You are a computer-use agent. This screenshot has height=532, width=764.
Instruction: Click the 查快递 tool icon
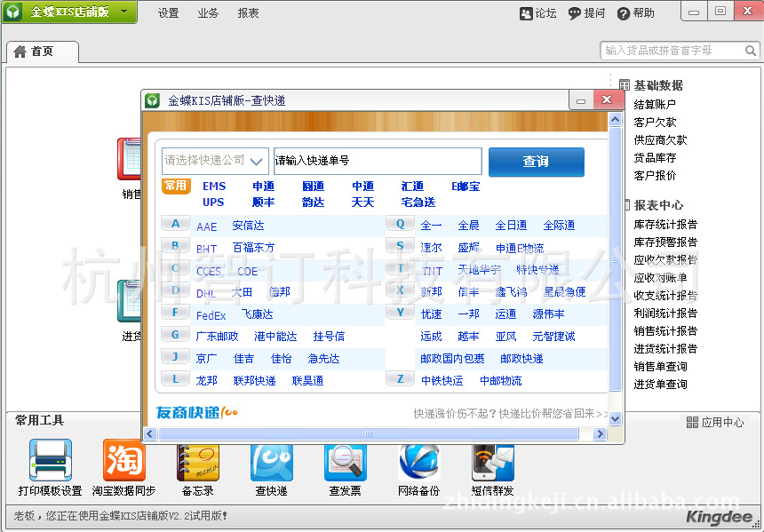click(x=271, y=460)
